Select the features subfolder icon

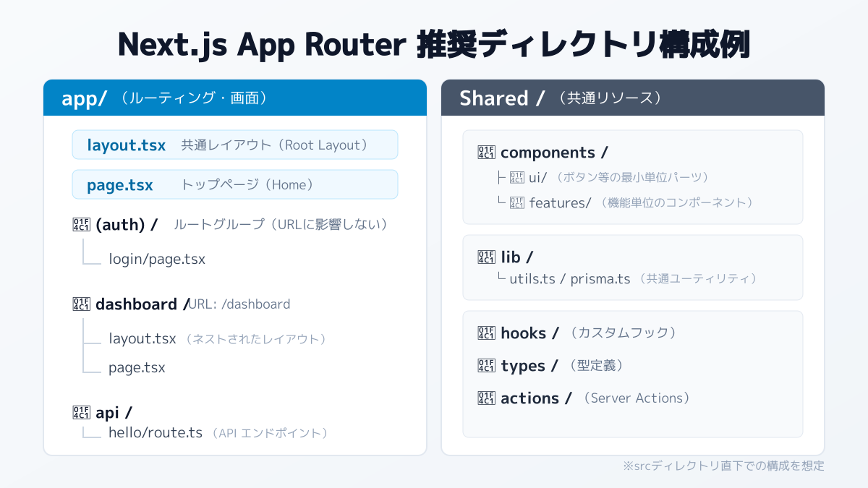tap(517, 202)
